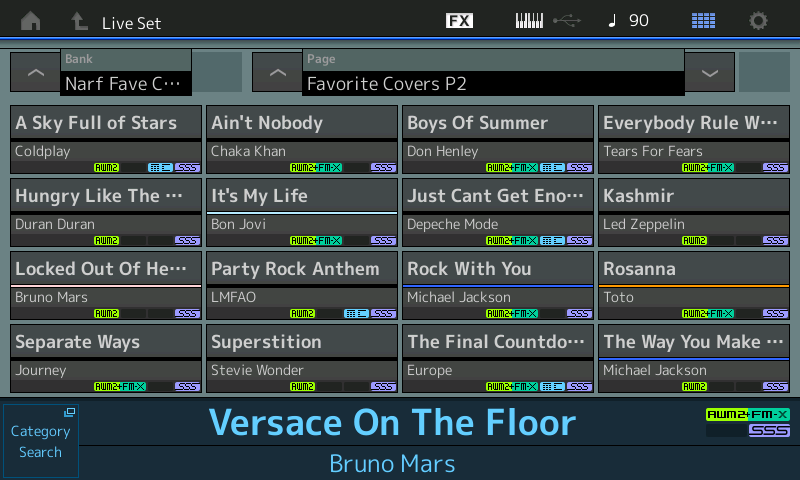The image size is (800, 480).
Task: Pick the Party Rock Anthem slot
Action: coord(301,285)
